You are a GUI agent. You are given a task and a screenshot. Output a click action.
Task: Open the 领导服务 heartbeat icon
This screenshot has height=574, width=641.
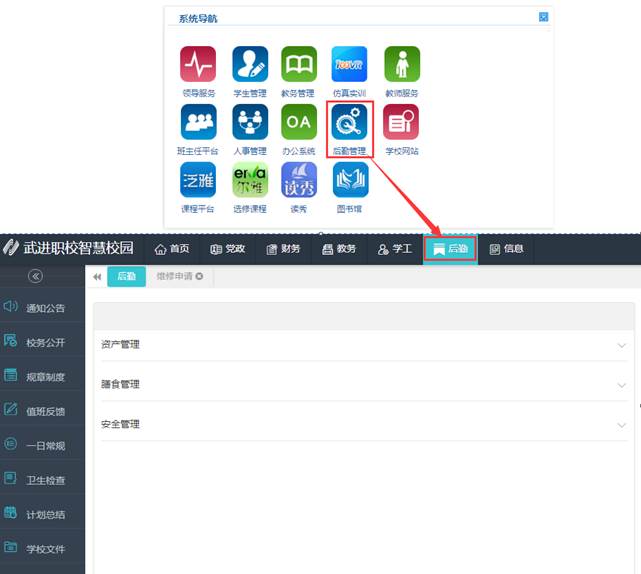[x=198, y=64]
